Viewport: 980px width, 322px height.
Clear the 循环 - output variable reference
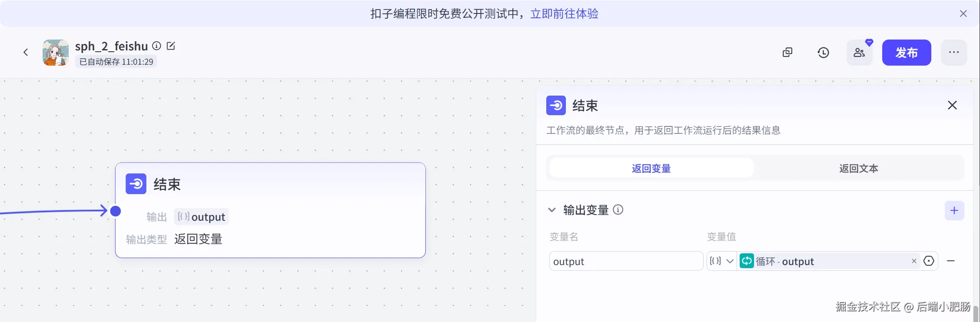click(x=914, y=261)
